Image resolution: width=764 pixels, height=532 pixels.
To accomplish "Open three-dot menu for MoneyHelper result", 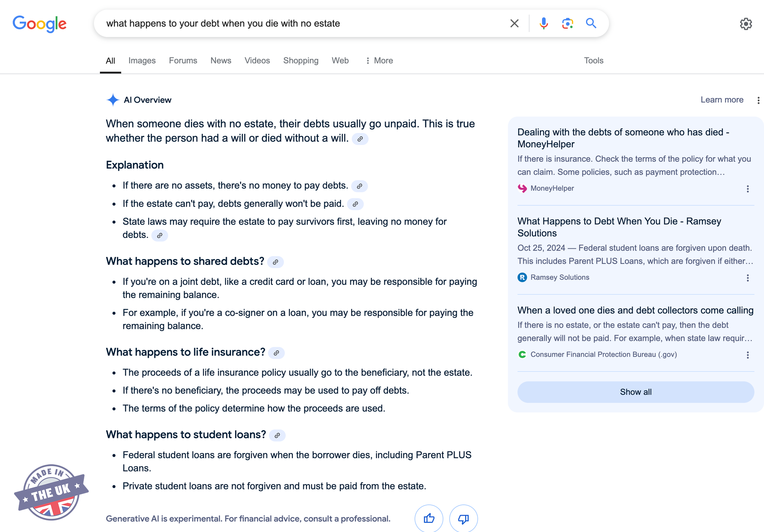I will pyautogui.click(x=748, y=189).
